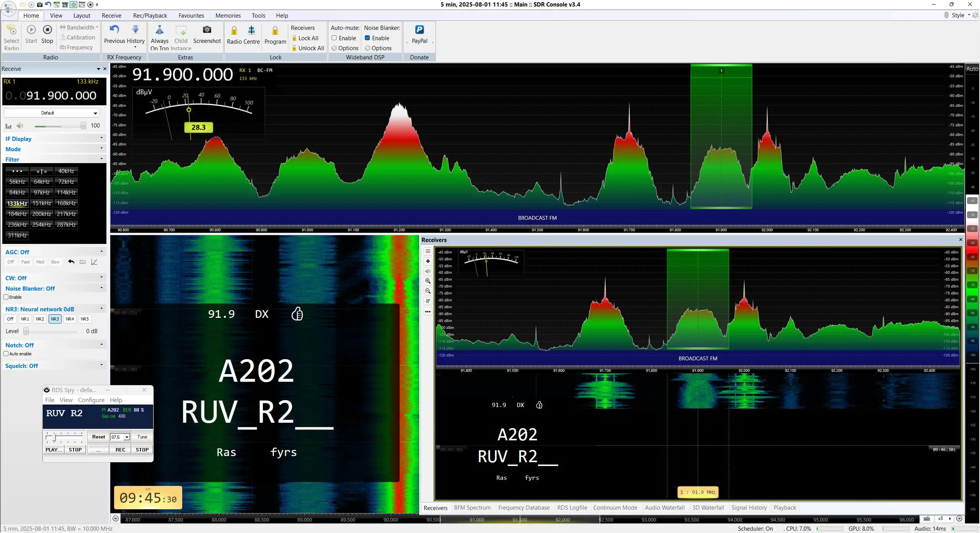
Task: Expand the IF Display section
Action: pos(54,139)
